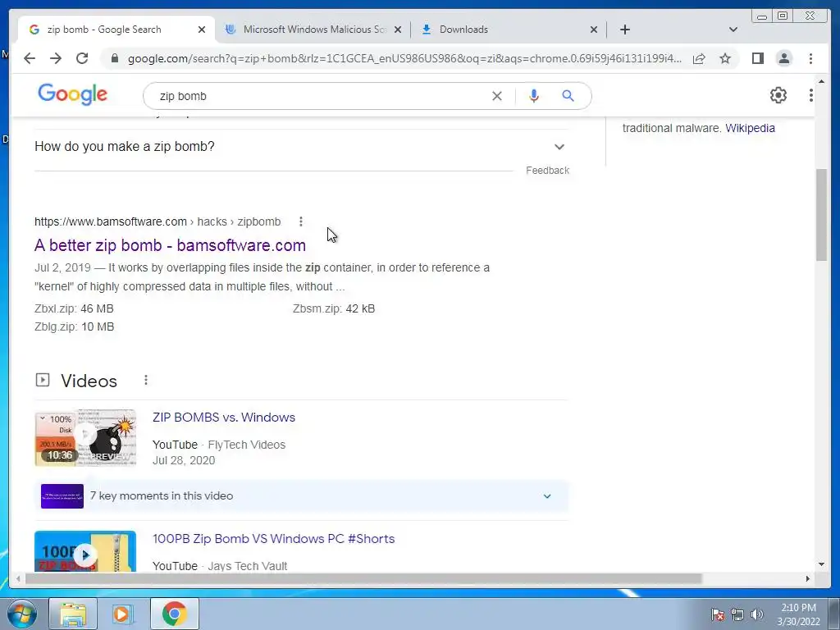
Task: Click the "Zblg.zip: 10 MB" text
Action: click(x=75, y=326)
